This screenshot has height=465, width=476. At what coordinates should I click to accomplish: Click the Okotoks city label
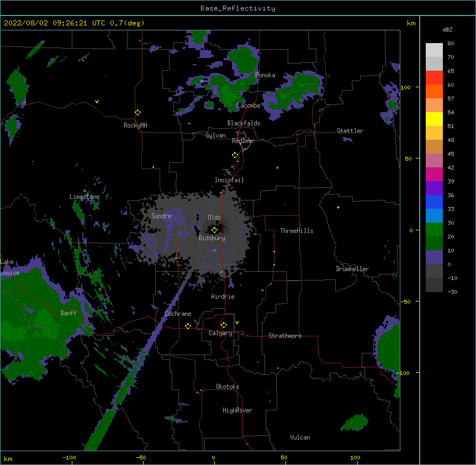click(228, 387)
